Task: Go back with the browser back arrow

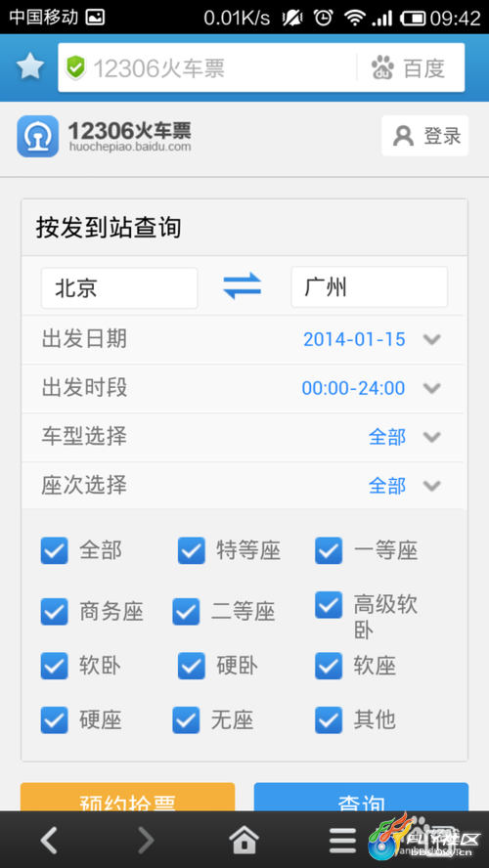Action: point(49,840)
